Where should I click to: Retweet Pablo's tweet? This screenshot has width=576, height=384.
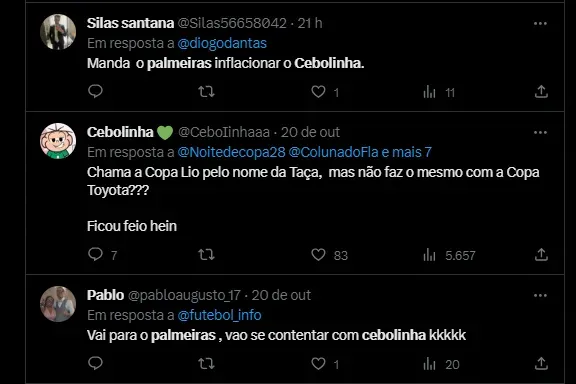coord(206,363)
